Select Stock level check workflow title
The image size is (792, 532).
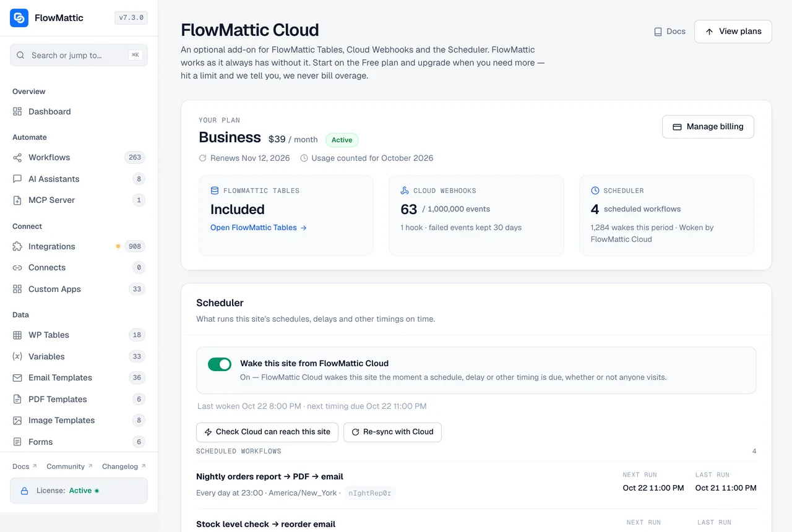pos(266,524)
